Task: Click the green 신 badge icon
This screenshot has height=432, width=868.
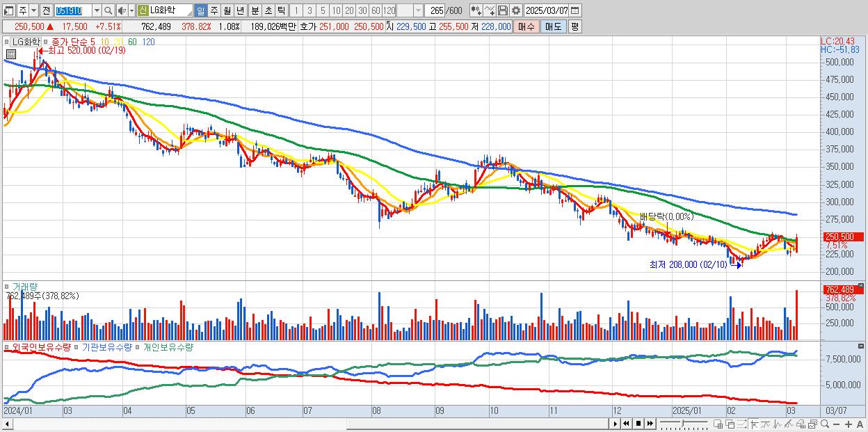Action: coord(143,10)
